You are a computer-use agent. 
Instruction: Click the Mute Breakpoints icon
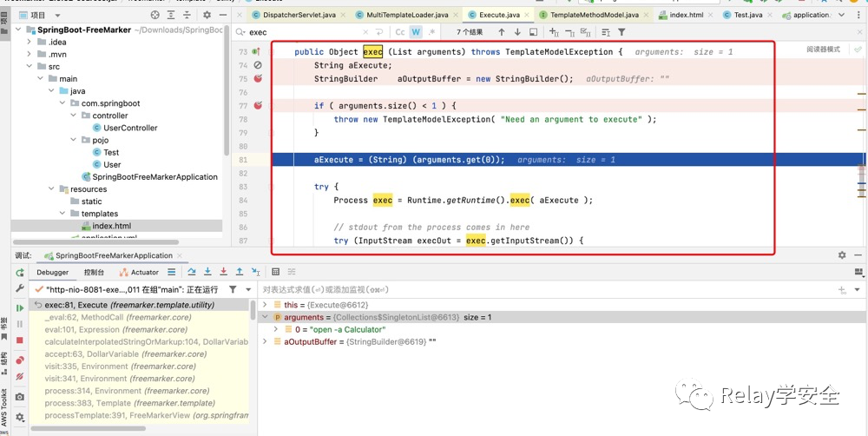pyautogui.click(x=20, y=377)
